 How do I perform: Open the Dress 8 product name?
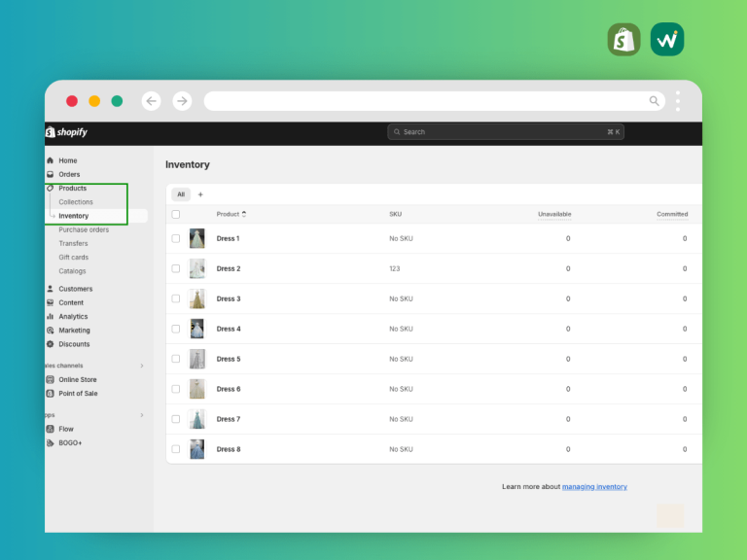coord(229,449)
